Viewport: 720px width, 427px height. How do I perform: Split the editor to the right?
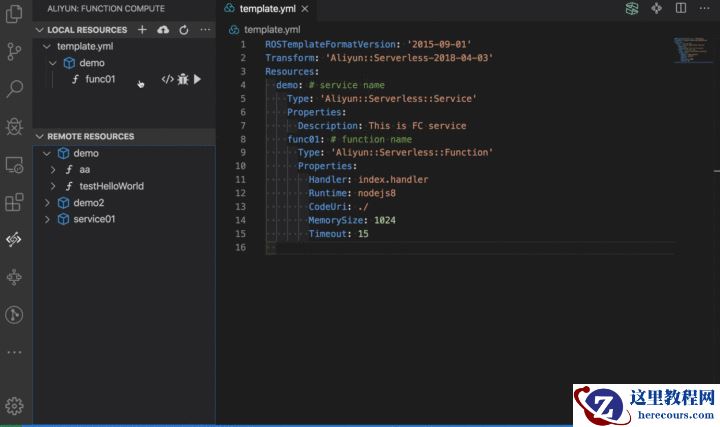point(681,8)
